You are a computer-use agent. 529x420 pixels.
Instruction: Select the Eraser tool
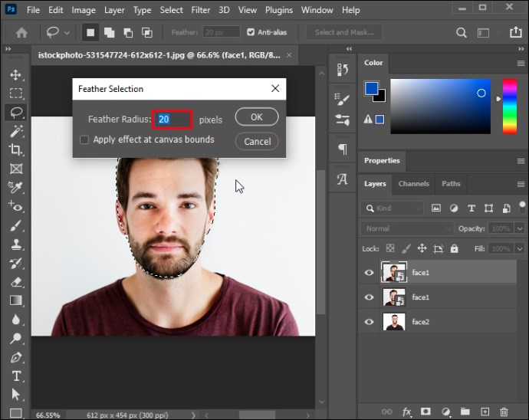pos(16,282)
